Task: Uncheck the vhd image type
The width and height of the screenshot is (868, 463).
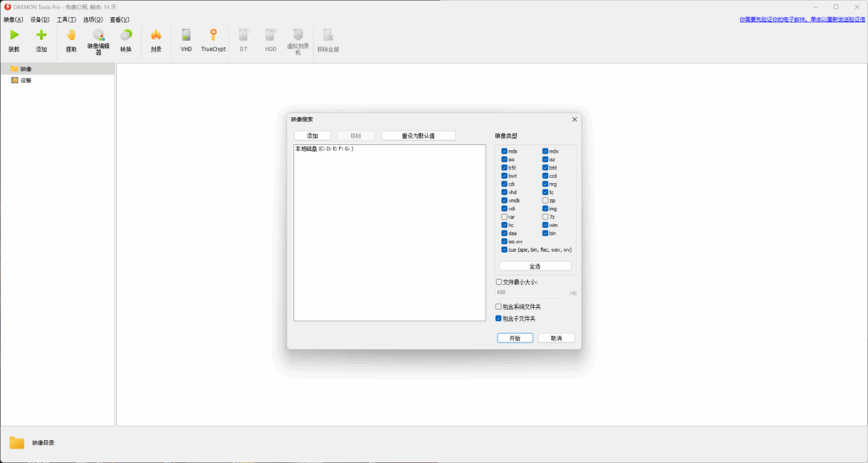Action: click(x=504, y=192)
